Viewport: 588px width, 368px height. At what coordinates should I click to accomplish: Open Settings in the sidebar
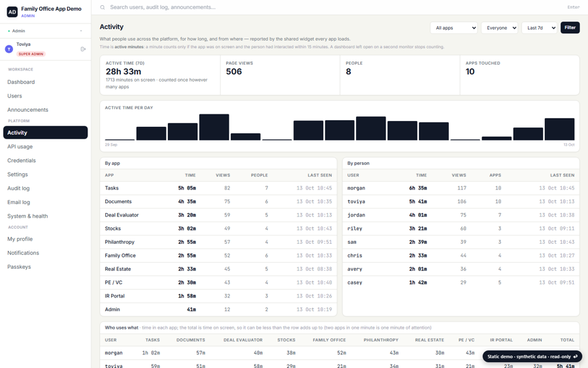(x=45, y=174)
